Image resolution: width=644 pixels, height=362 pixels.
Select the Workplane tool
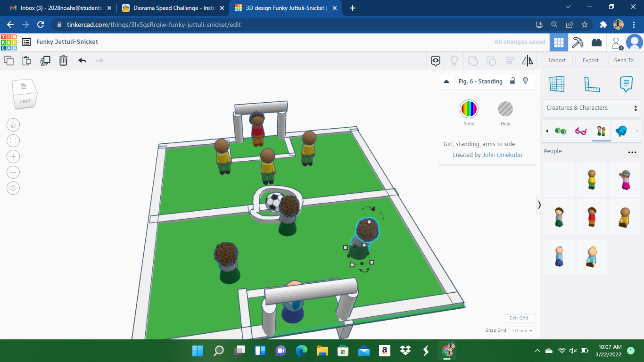(x=557, y=84)
